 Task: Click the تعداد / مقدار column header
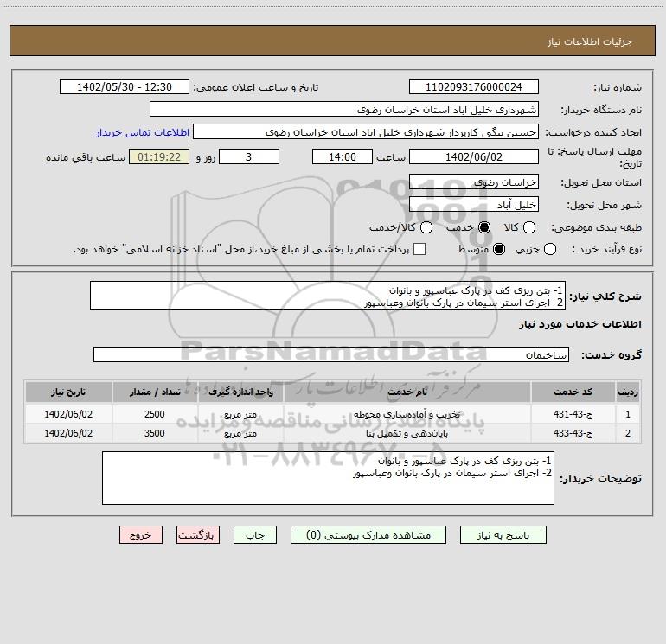tap(155, 392)
